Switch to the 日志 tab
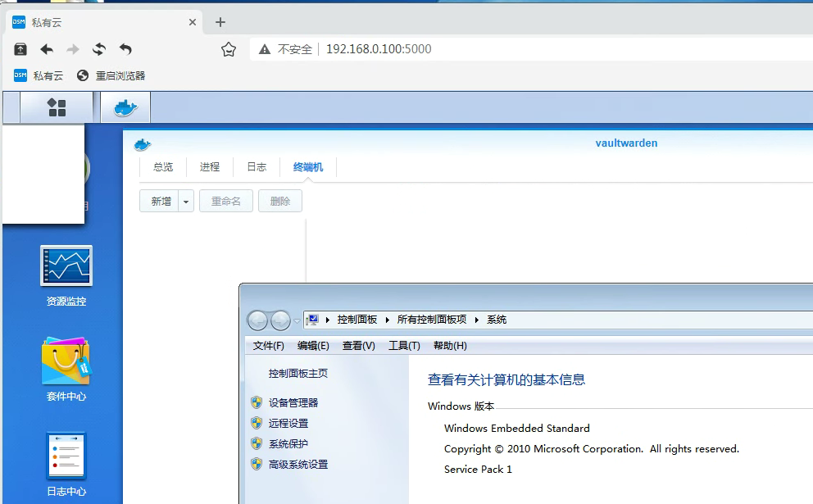 (257, 167)
